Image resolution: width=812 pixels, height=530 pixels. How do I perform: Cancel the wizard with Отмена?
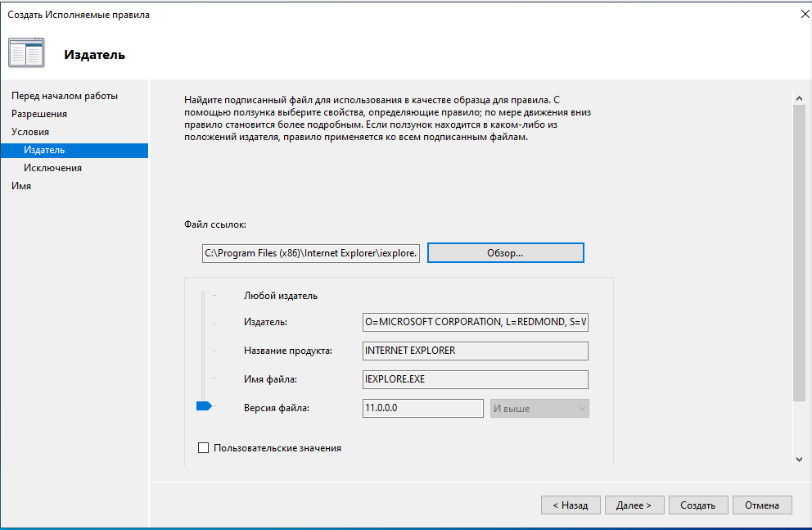tap(762, 505)
